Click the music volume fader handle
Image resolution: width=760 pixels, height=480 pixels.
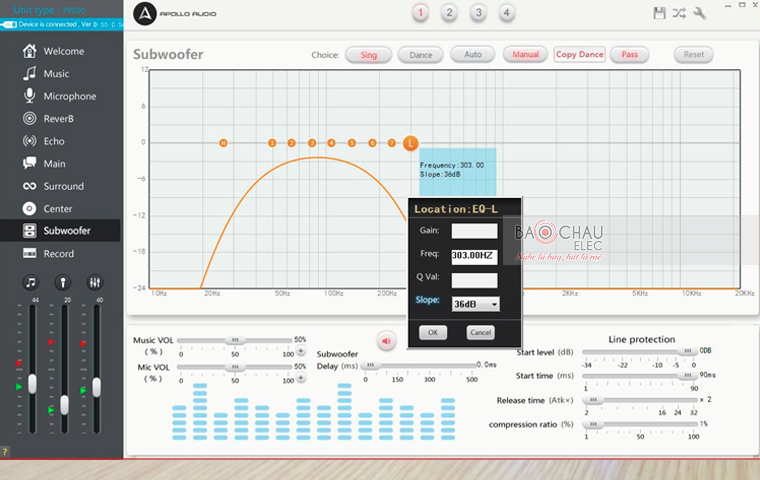click(32, 384)
